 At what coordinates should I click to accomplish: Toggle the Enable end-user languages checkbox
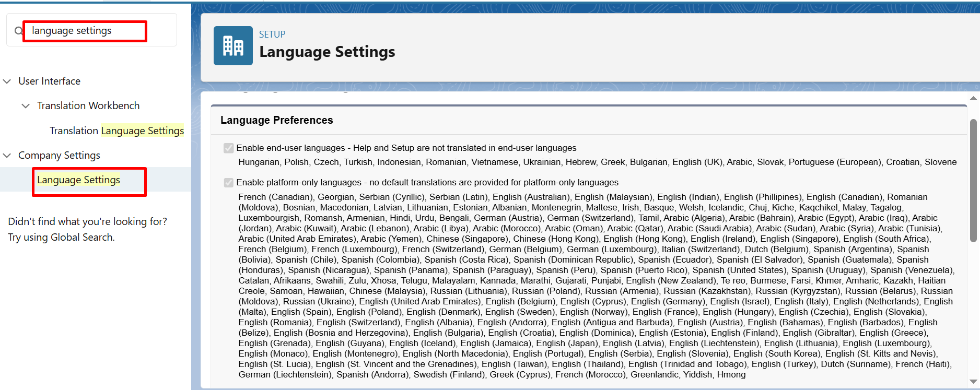pos(228,148)
